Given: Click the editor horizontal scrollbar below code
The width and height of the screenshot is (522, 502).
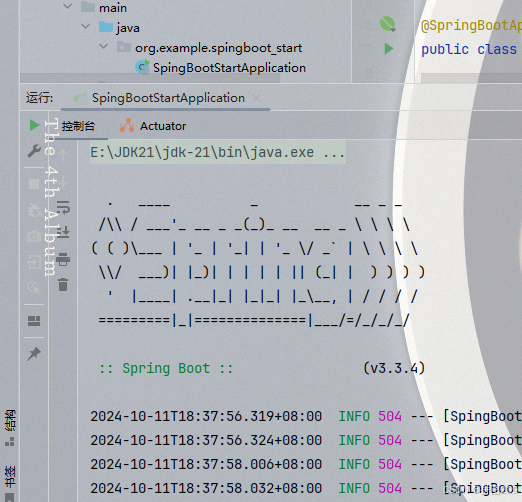Looking at the screenshot, I should pyautogui.click(x=471, y=78).
